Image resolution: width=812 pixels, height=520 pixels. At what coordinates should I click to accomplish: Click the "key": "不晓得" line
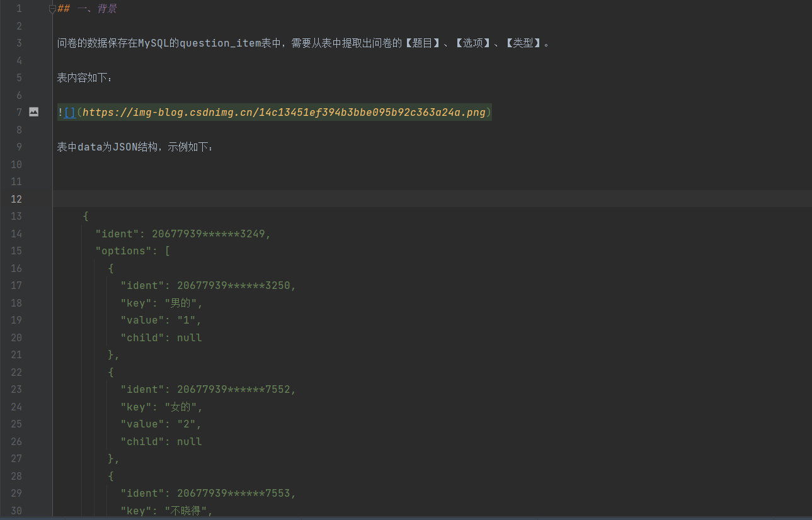(168, 511)
